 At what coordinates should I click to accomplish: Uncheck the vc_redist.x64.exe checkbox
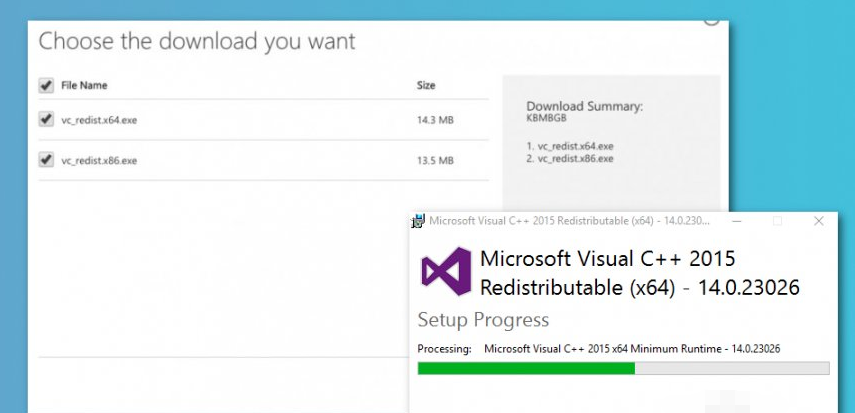tap(46, 119)
